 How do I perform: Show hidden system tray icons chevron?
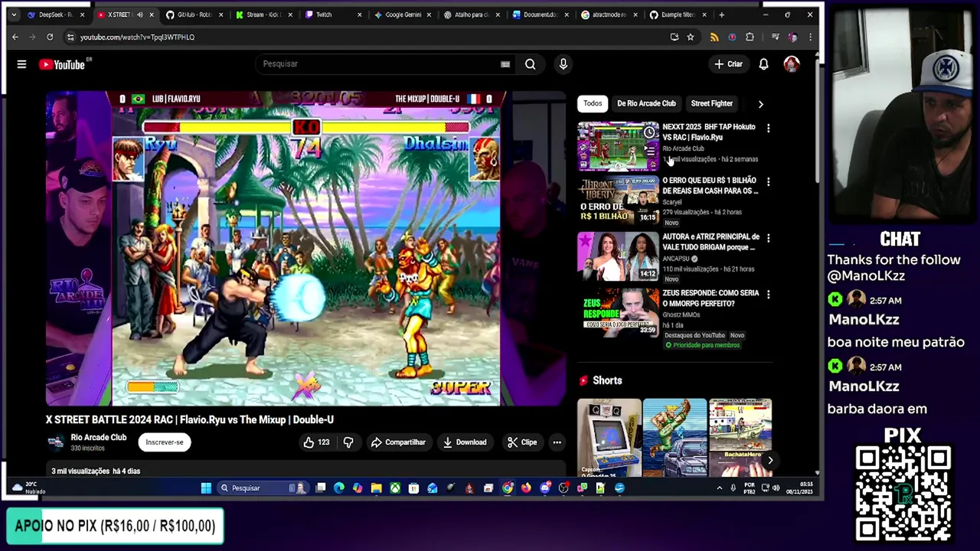click(x=719, y=488)
